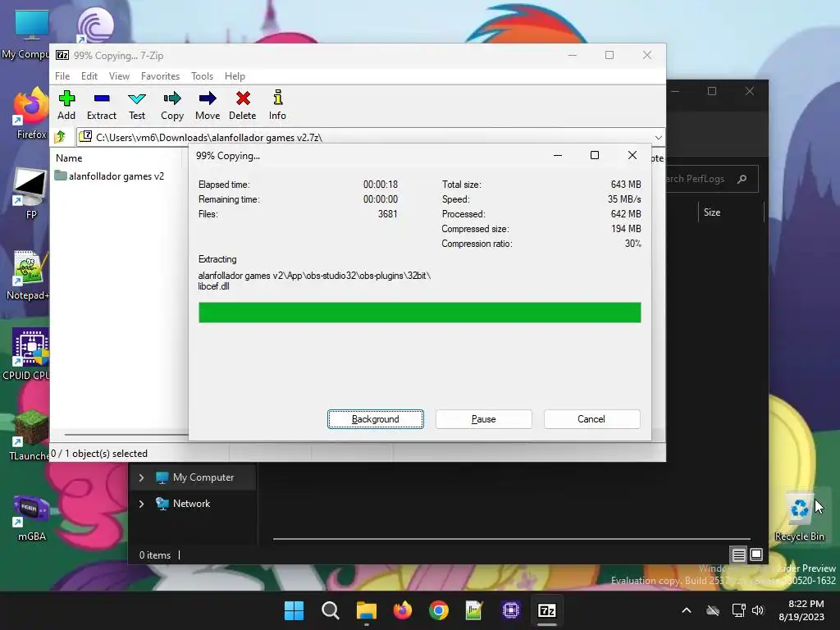Open the FP desktop shortcut
Screen dimensions: 840x630
(30, 195)
